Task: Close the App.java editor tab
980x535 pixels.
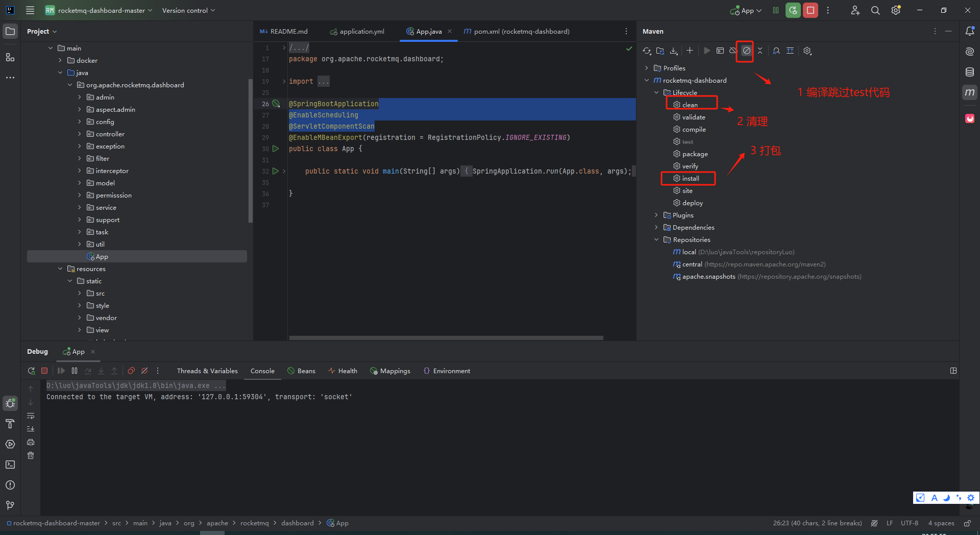Action: tap(450, 31)
